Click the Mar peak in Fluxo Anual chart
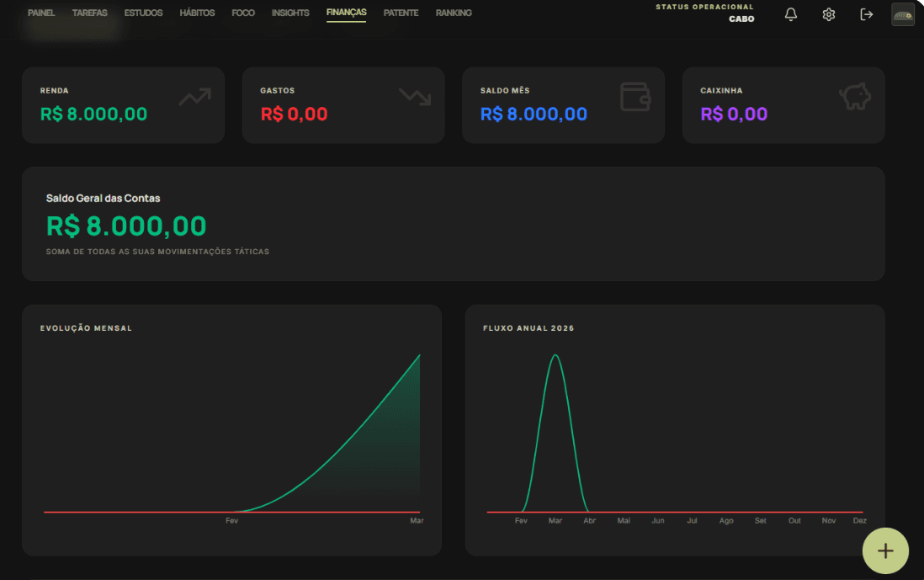924x580 pixels. (555, 356)
